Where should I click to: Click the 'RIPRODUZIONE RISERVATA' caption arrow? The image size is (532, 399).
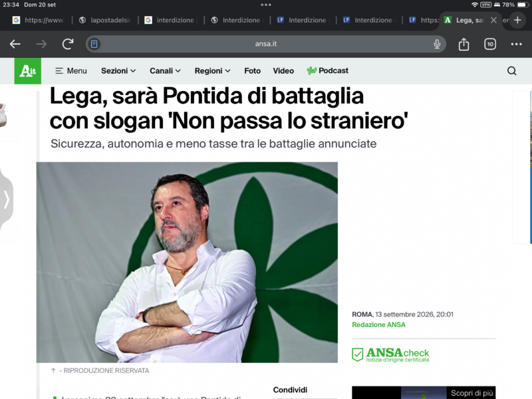[53, 370]
